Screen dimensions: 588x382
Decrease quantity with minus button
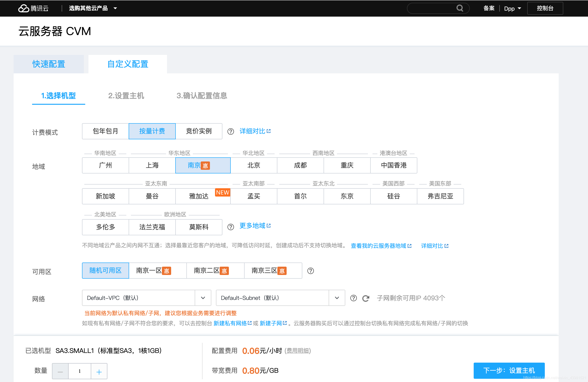pos(60,371)
